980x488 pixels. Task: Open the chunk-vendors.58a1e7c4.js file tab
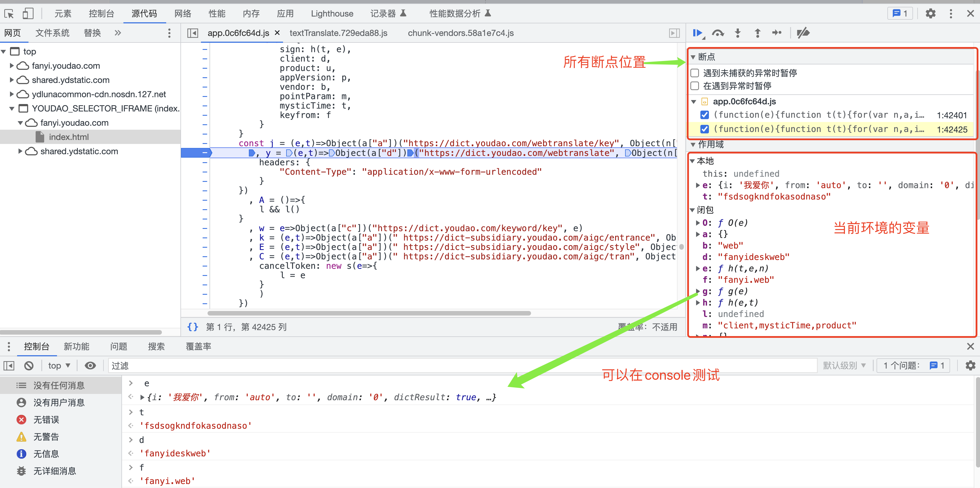pos(460,33)
